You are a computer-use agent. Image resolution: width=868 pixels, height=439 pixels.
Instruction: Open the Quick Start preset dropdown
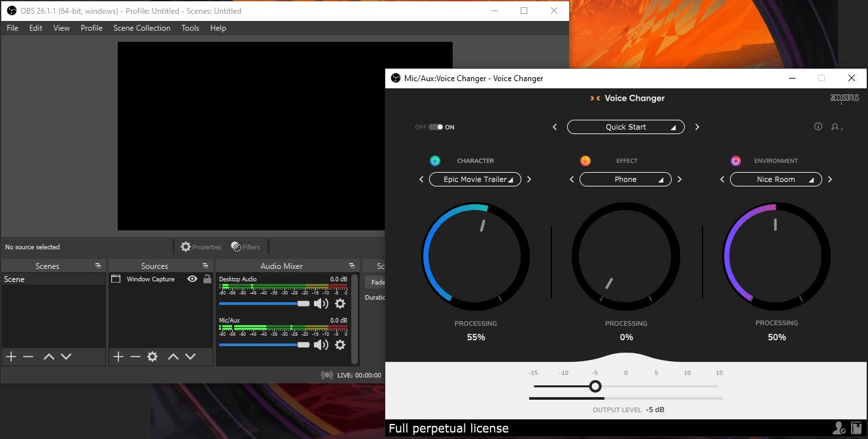pyautogui.click(x=626, y=127)
